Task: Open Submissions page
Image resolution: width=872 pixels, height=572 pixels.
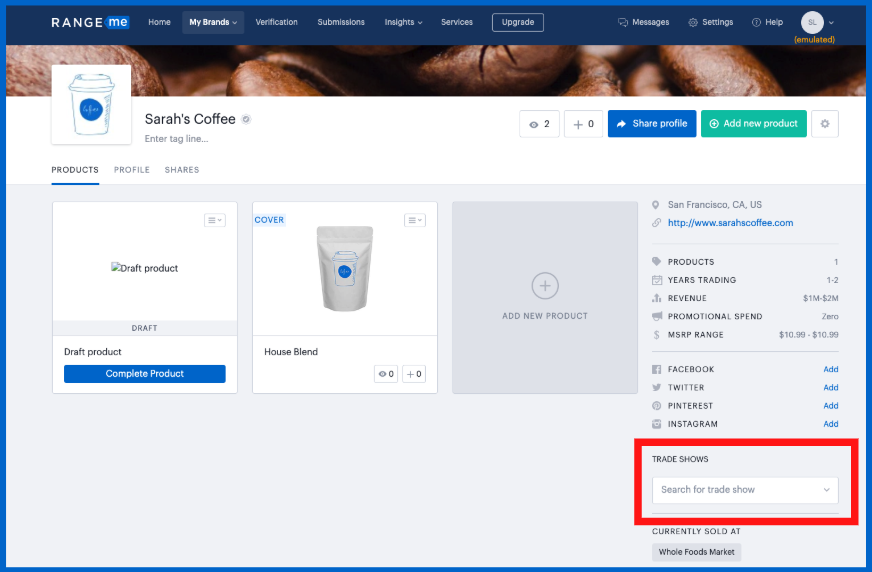Action: [x=341, y=22]
